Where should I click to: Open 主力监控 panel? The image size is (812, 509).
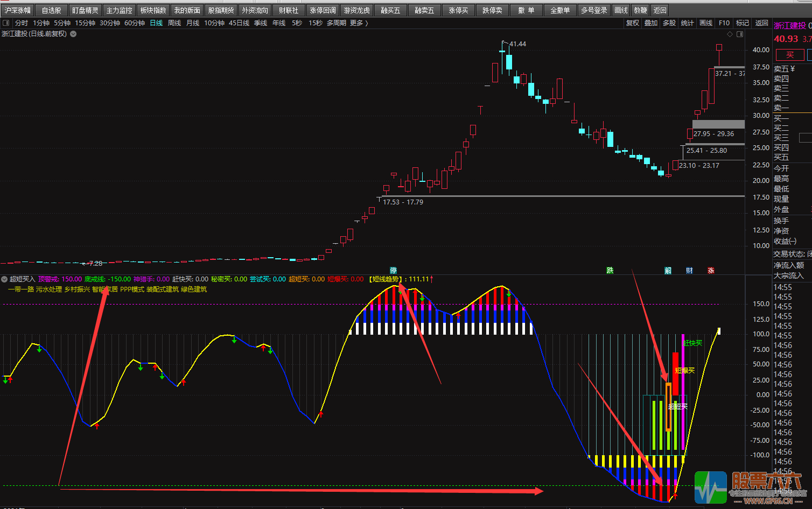click(119, 10)
